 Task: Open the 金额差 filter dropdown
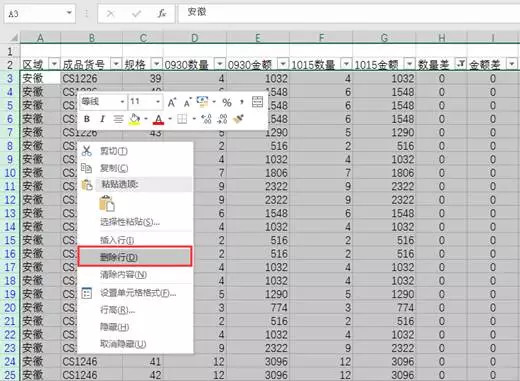point(512,63)
